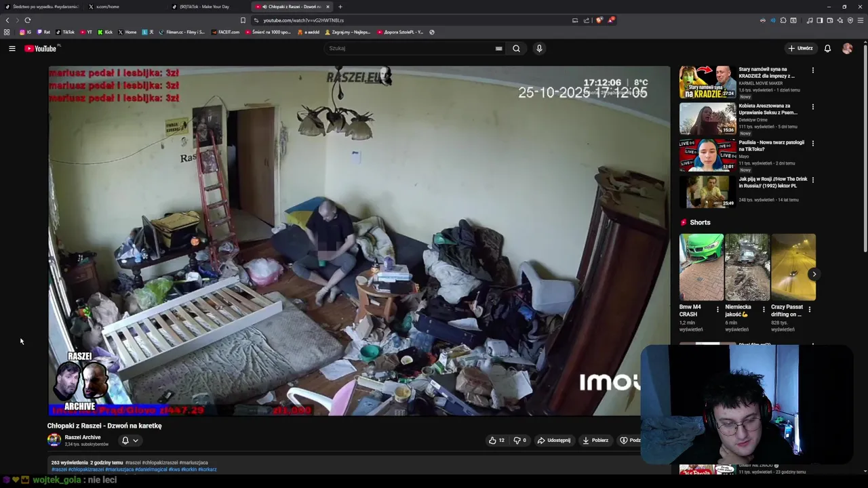Click the Utwórz create button

[800, 48]
